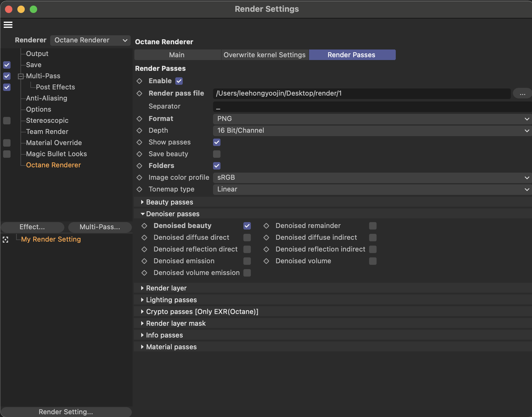This screenshot has height=417, width=532.
Task: Click keyframe diamond beside Show passes
Action: coord(139,142)
